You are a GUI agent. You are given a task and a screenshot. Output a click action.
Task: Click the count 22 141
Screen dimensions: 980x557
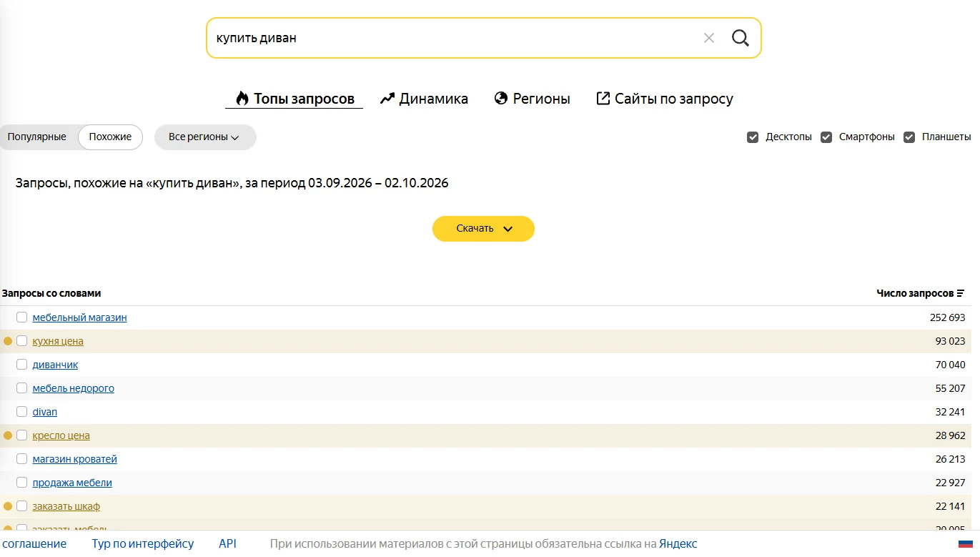click(x=950, y=506)
